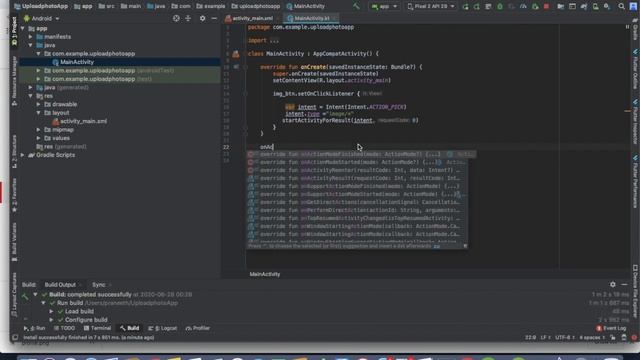This screenshot has width=640, height=360.
Task: Hide the Project panel with minus icon
Action: [214, 18]
